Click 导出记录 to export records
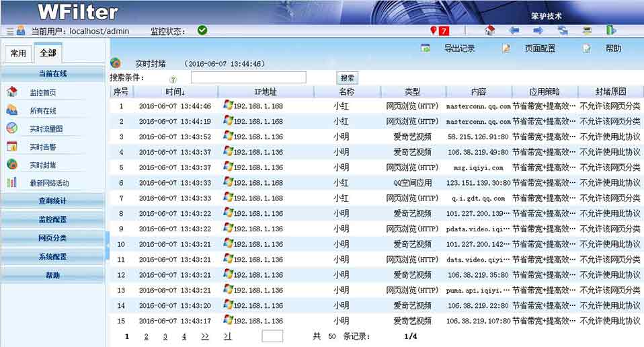 tap(458, 48)
